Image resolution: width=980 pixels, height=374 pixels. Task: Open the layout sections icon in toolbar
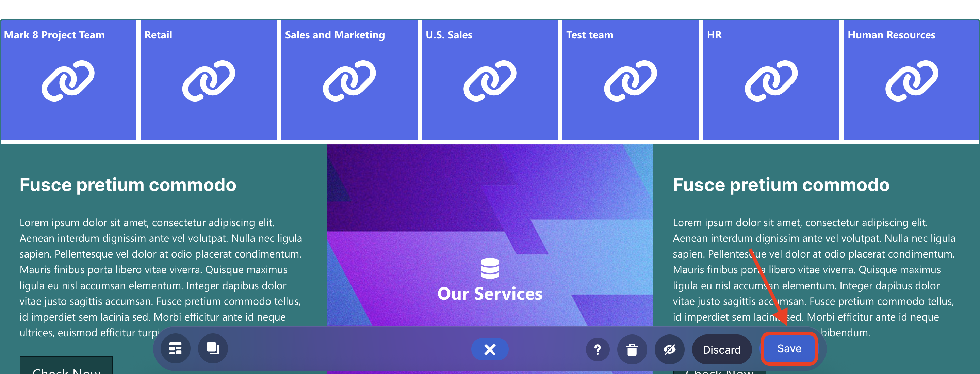click(x=175, y=348)
